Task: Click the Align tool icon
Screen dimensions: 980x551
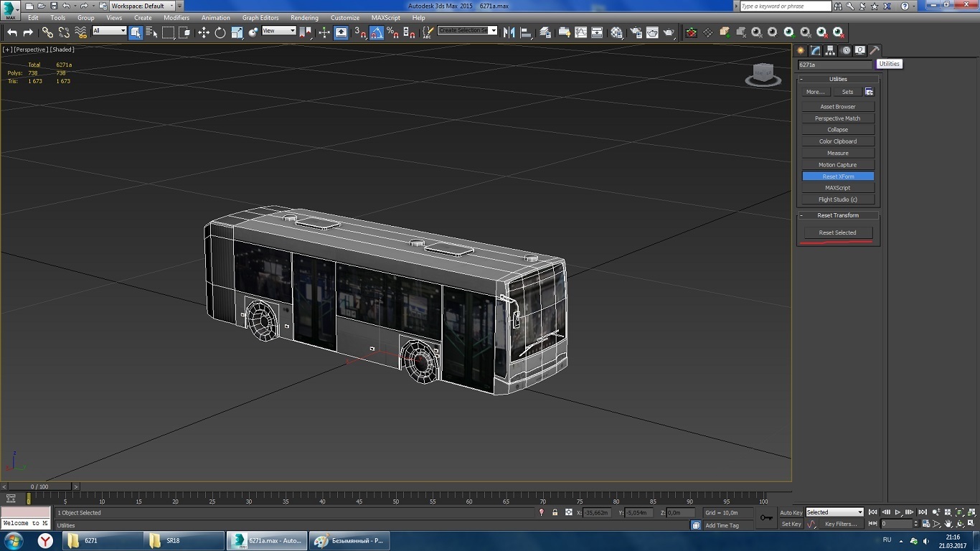Action: [526, 32]
